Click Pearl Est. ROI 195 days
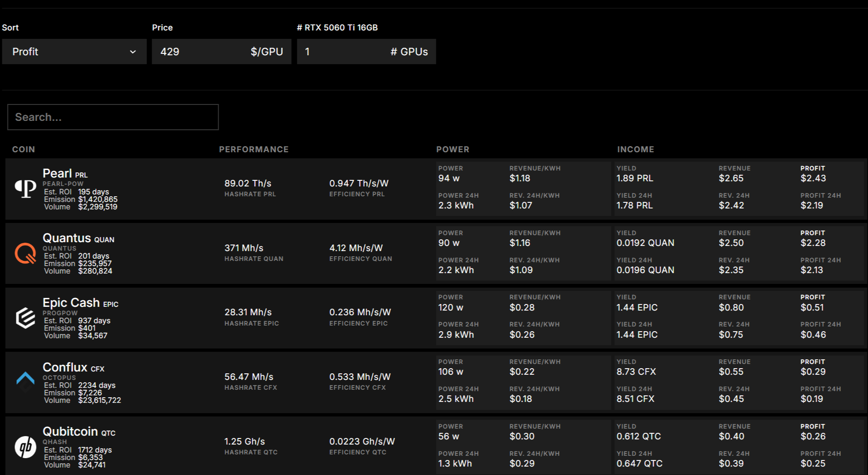Screen dimensions: 868x475 [76, 192]
